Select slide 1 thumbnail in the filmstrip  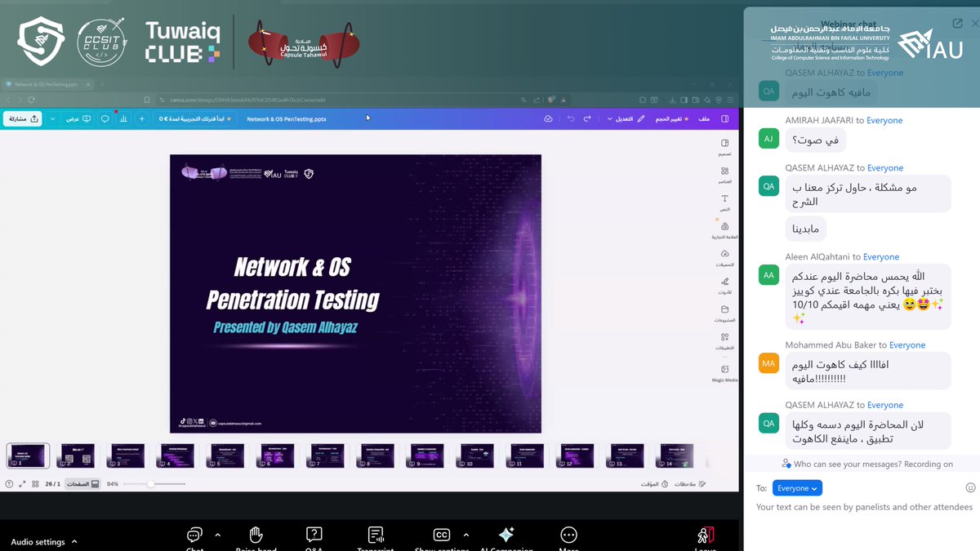pos(29,455)
